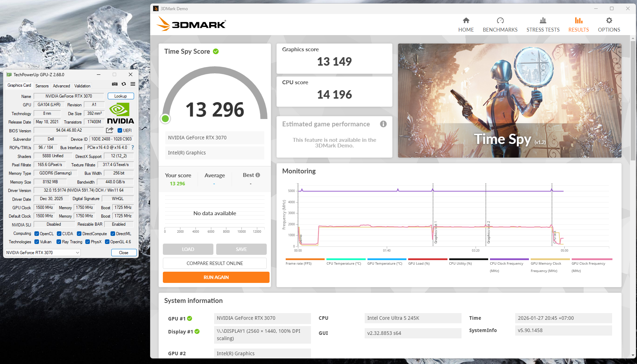The image size is (637, 364).
Task: Take GPU-Z screenshot with camera icon
Action: tap(115, 84)
